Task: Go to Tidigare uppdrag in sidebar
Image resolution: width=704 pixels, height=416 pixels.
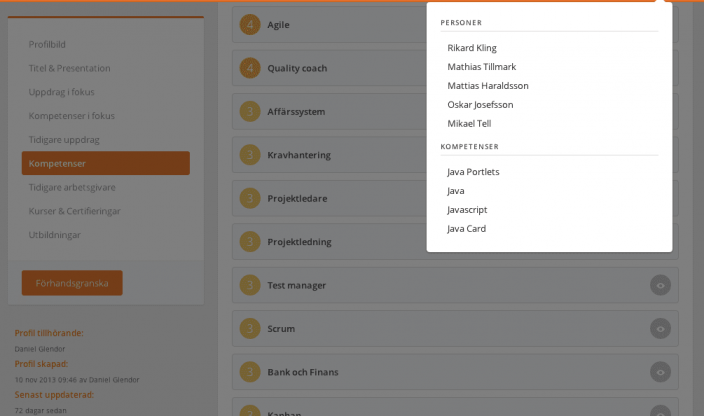Action: pyautogui.click(x=64, y=139)
